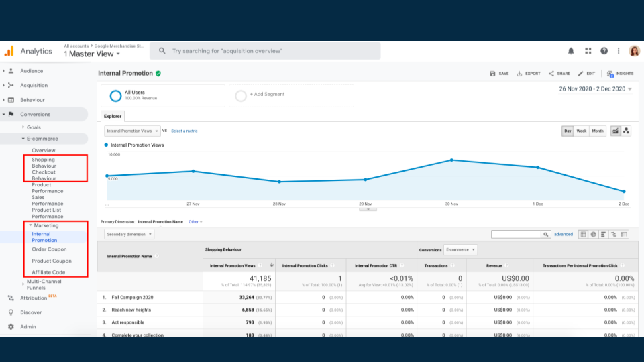The height and width of the screenshot is (362, 644).
Task: Select the Data table view icon
Action: click(x=583, y=235)
